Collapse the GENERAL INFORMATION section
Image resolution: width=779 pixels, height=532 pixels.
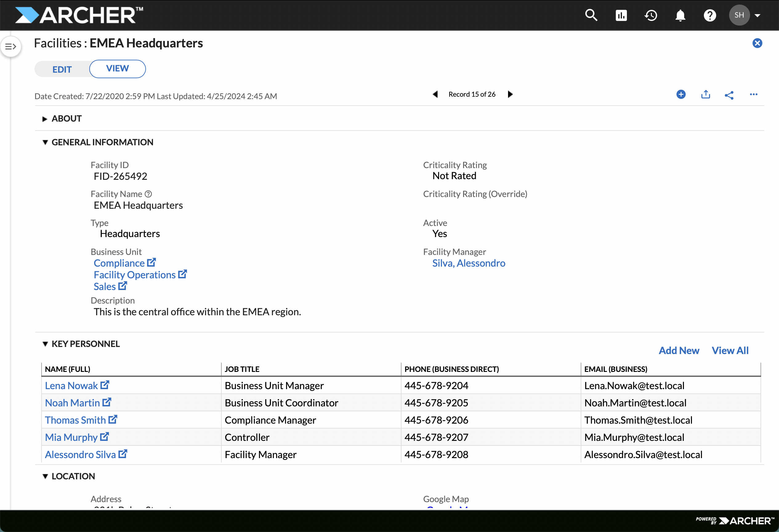(45, 142)
